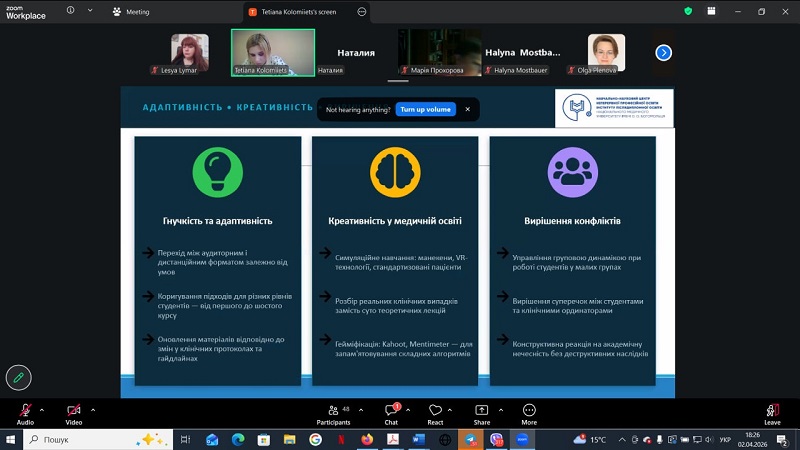Click the Share screen icon
This screenshot has height=450, width=800.
(x=482, y=412)
